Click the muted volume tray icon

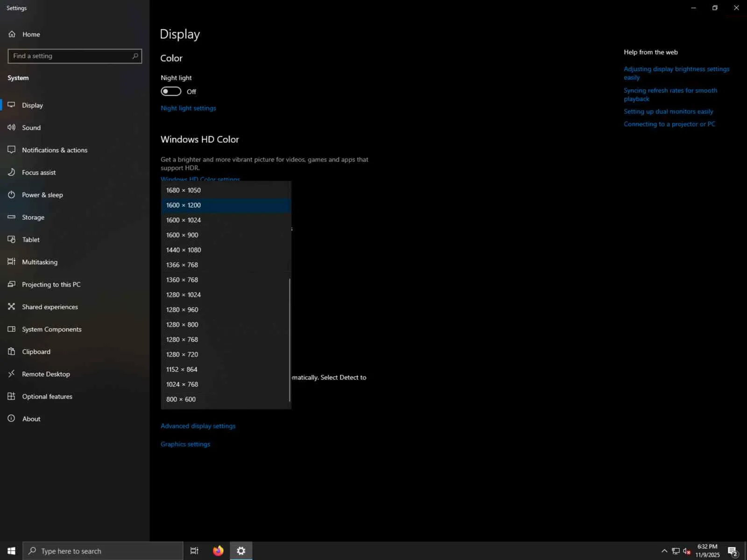coord(687,551)
